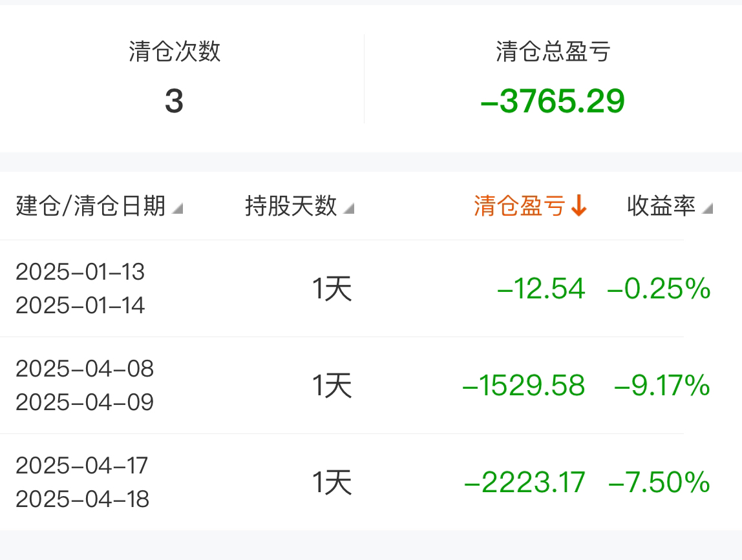Click the -7.50% return rate
The width and height of the screenshot is (742, 560).
tap(659, 482)
